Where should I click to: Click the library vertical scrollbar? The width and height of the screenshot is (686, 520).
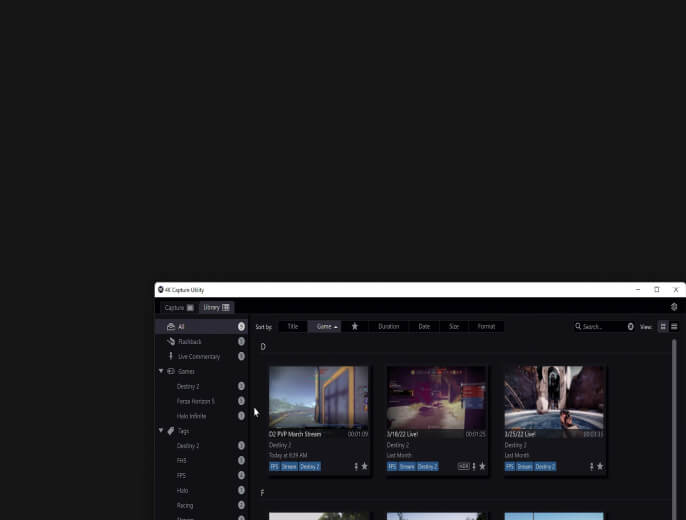coord(674,429)
